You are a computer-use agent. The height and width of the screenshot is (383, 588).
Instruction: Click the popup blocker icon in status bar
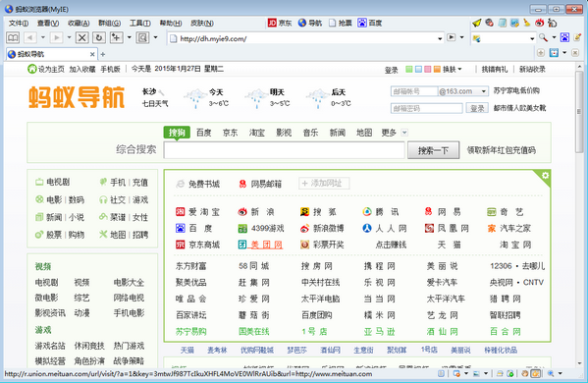456,373
